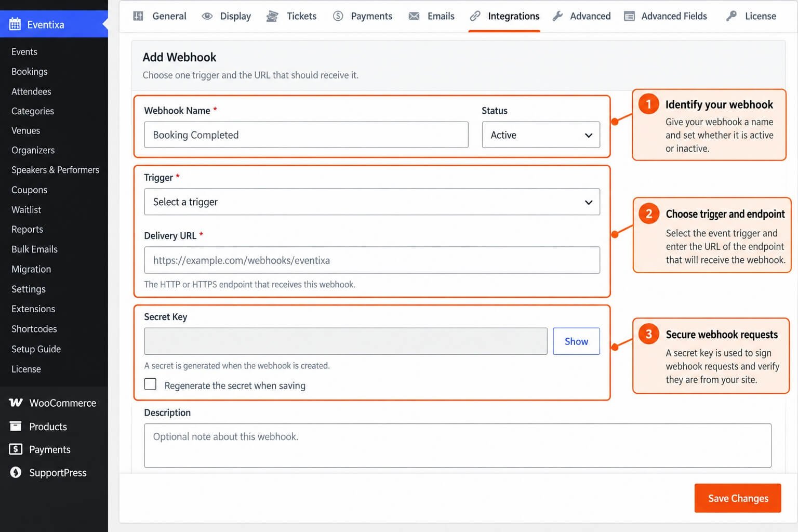
Task: Click the Eventixa menu header label
Action: tap(46, 24)
